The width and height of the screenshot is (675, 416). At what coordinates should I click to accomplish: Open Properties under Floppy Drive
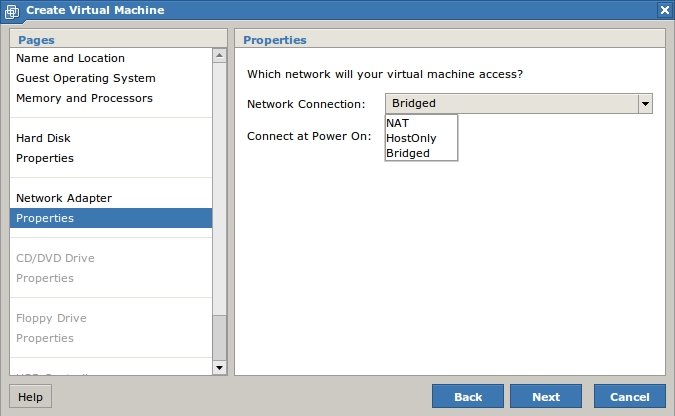point(111,338)
